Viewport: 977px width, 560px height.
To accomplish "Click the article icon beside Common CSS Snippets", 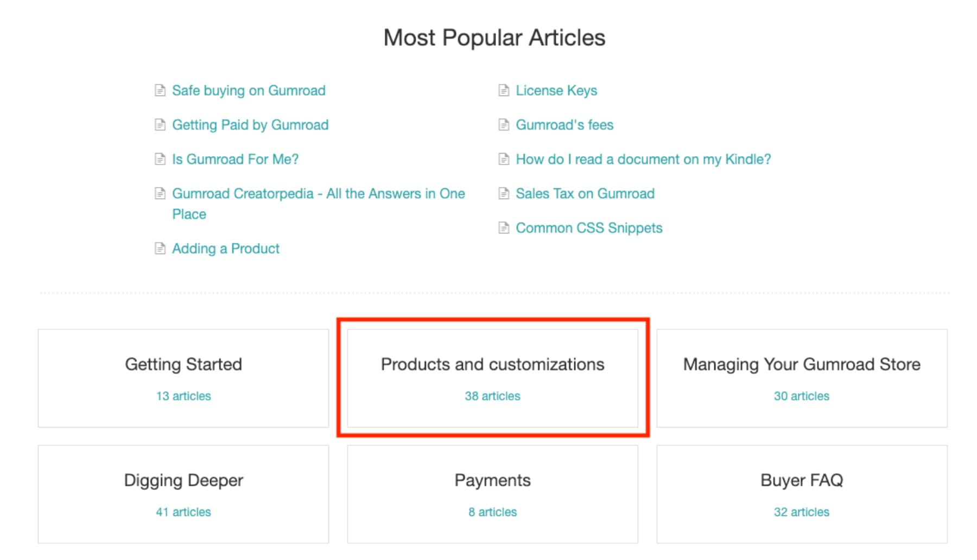I will tap(504, 228).
